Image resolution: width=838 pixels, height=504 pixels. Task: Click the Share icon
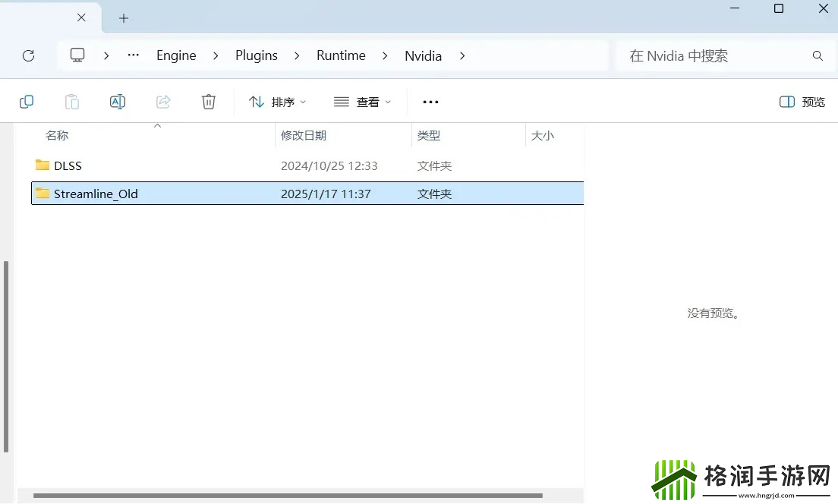[x=162, y=101]
